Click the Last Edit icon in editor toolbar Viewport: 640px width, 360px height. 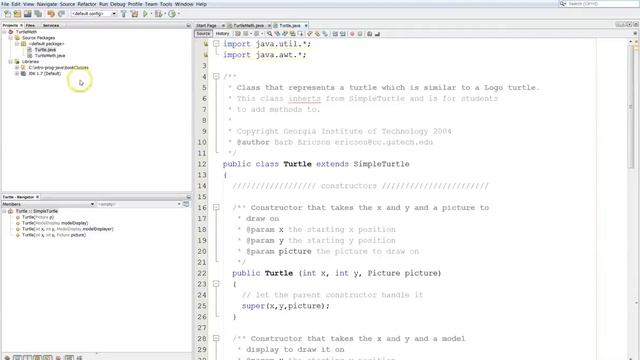[238, 34]
